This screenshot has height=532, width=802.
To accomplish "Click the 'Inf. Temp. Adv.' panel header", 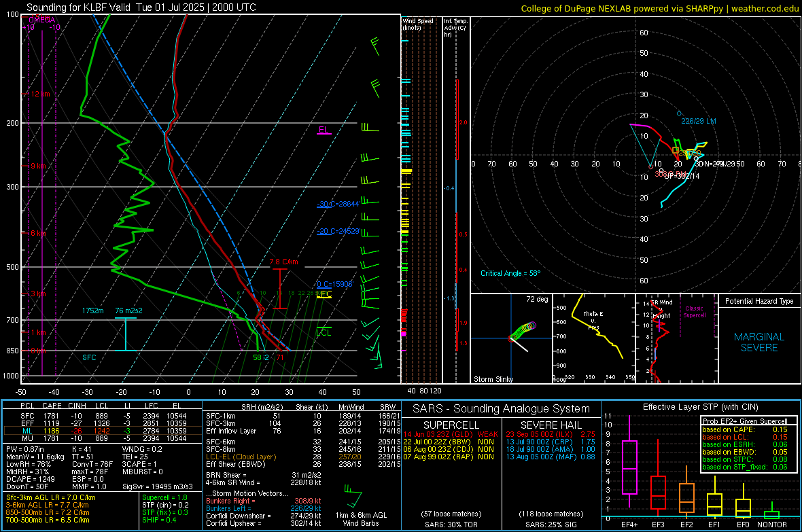I will [455, 28].
